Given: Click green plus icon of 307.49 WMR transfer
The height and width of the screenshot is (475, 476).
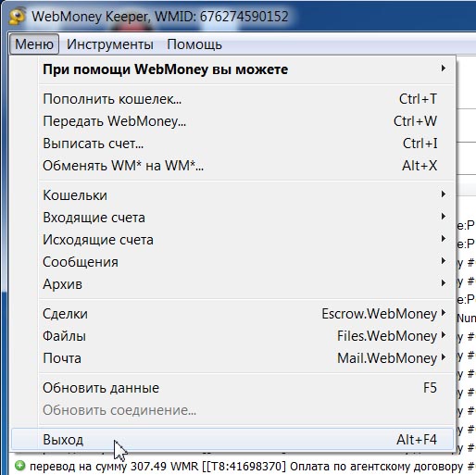Looking at the screenshot, I should point(19,465).
